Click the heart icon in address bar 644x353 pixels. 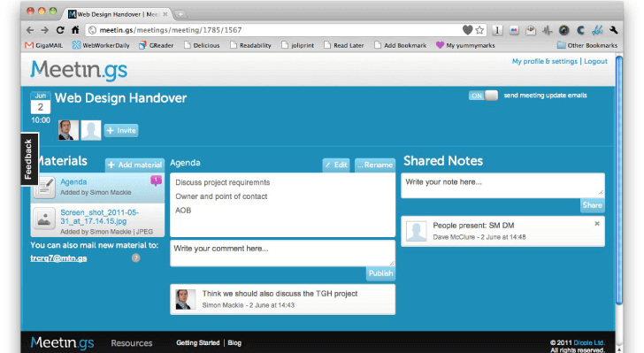tap(467, 30)
